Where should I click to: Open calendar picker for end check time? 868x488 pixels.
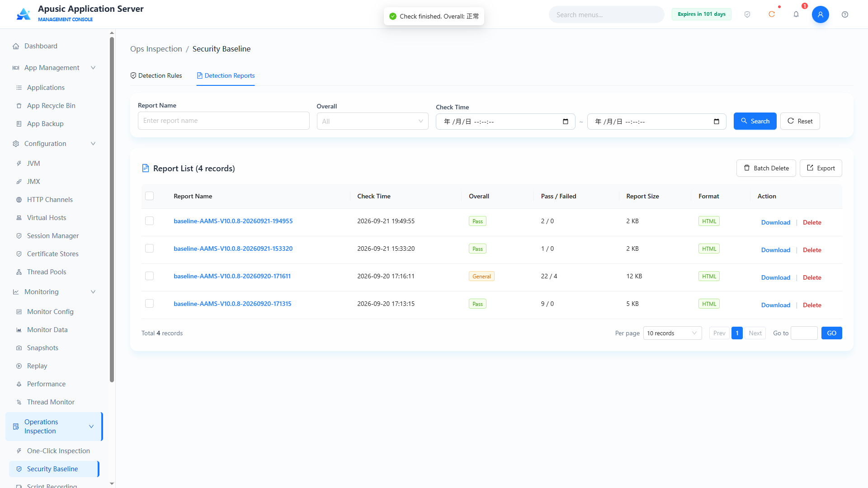tap(717, 122)
